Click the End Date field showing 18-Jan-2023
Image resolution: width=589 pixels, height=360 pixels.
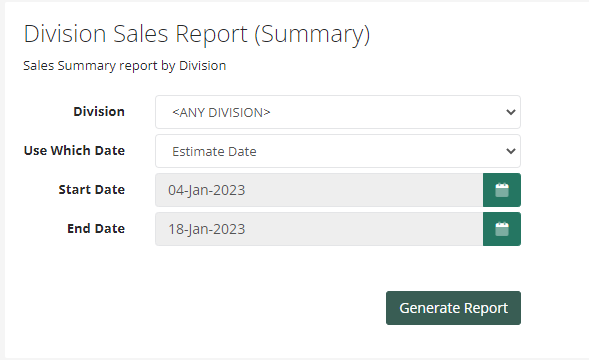click(x=319, y=229)
